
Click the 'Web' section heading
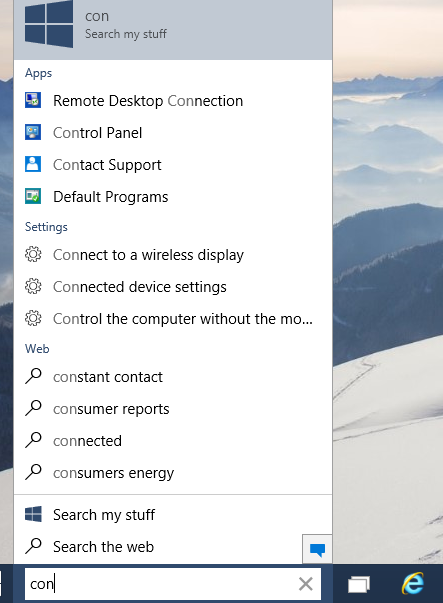click(x=37, y=348)
